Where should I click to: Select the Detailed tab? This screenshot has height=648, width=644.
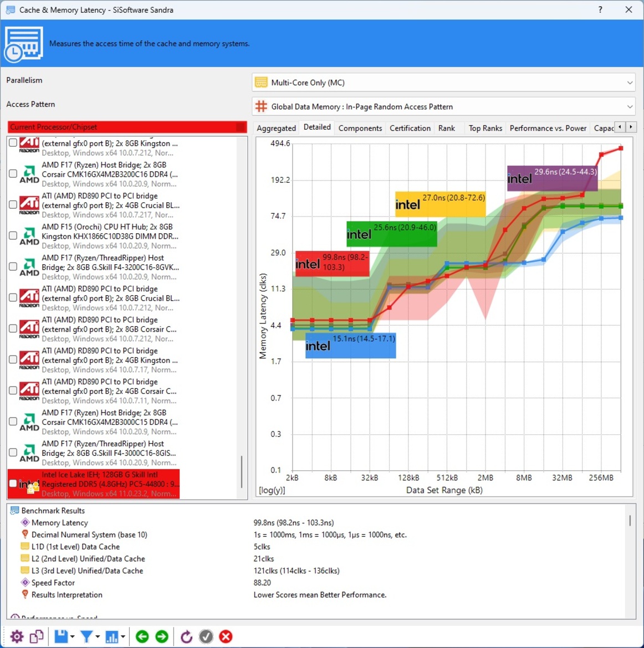(x=317, y=127)
